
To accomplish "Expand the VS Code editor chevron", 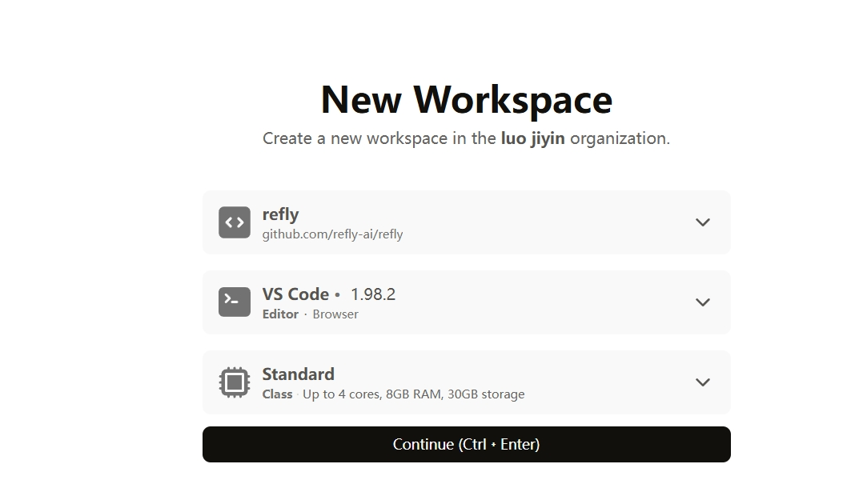I will click(x=703, y=302).
